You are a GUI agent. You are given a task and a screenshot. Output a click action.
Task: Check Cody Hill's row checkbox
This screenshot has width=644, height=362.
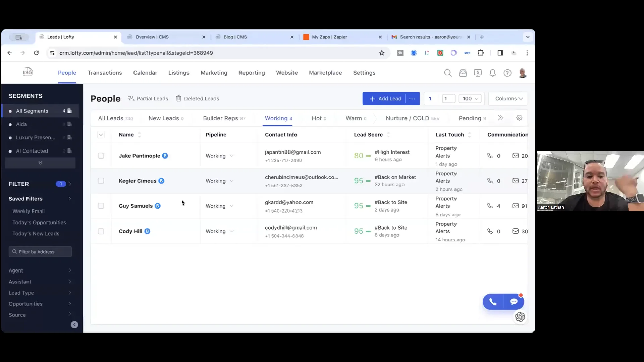(x=101, y=231)
